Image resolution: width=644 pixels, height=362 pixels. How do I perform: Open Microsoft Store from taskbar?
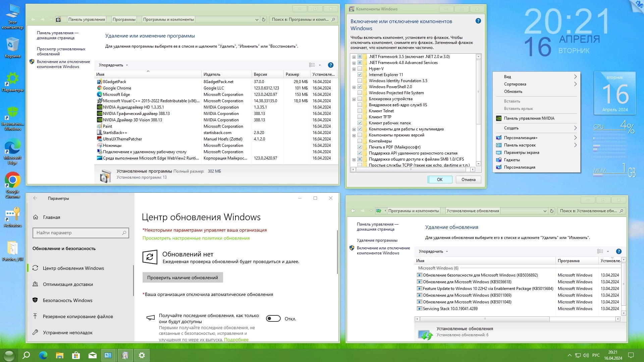[x=76, y=355]
